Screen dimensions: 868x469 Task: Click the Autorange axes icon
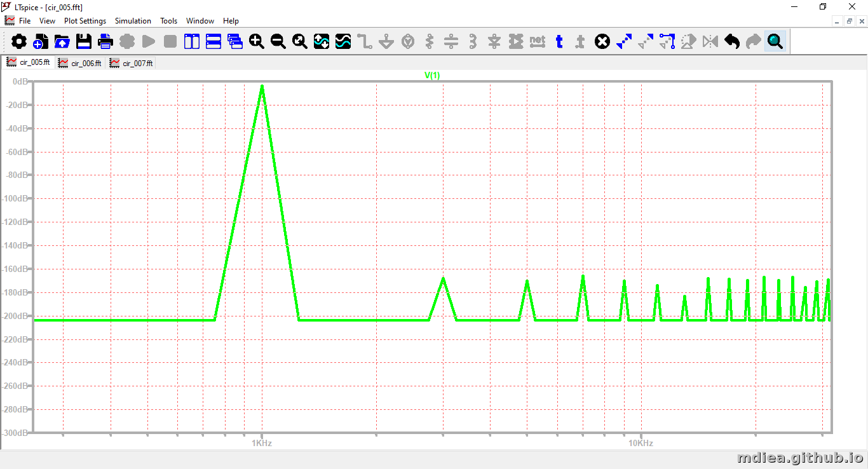click(x=322, y=42)
